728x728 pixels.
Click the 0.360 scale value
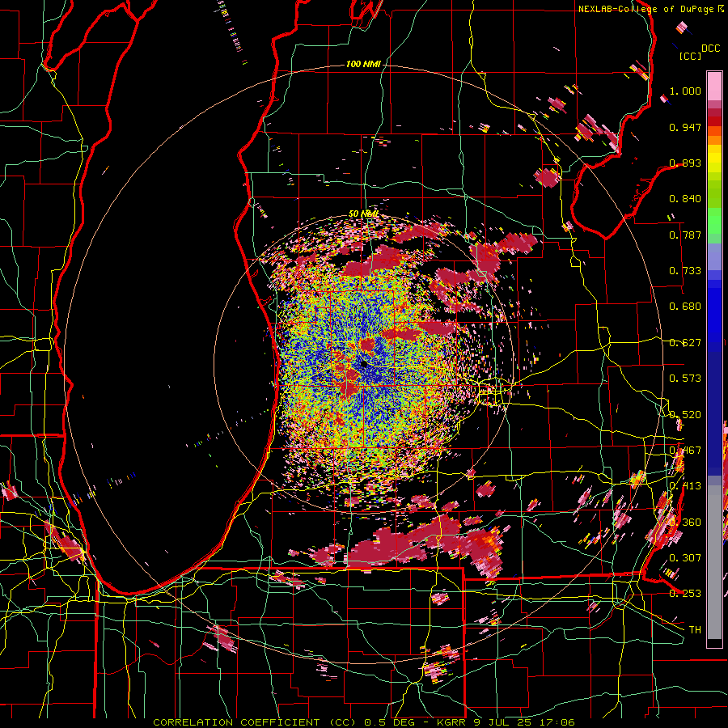[685, 523]
